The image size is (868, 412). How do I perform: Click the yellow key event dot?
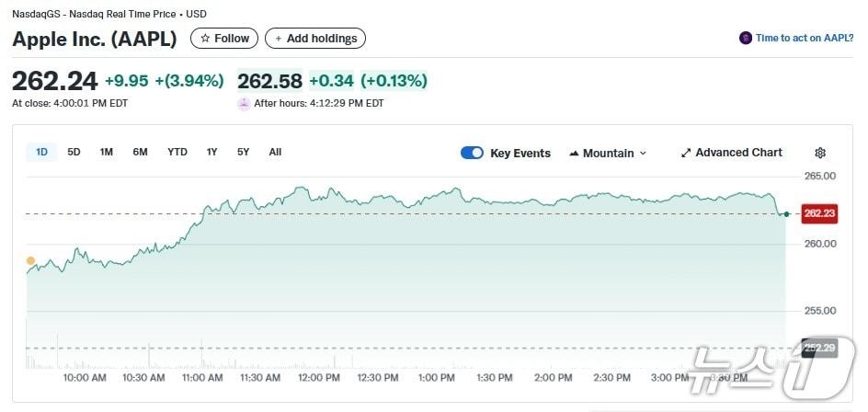[30, 261]
